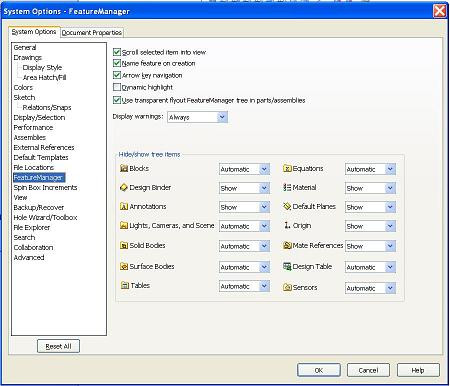Switch to the Document Properties tab
The height and width of the screenshot is (386, 450).
tap(92, 32)
